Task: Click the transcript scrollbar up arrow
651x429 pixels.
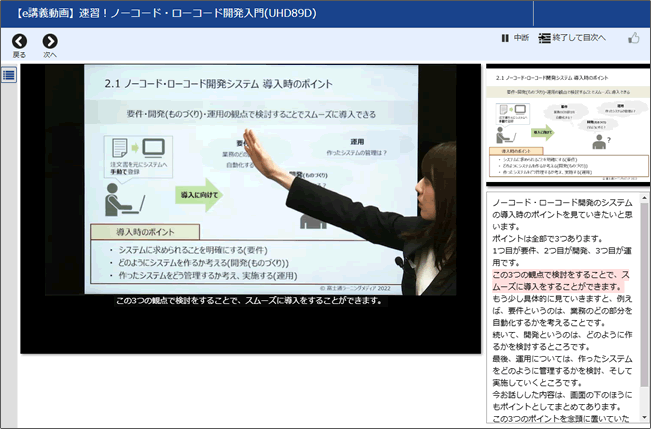Action: [644, 198]
